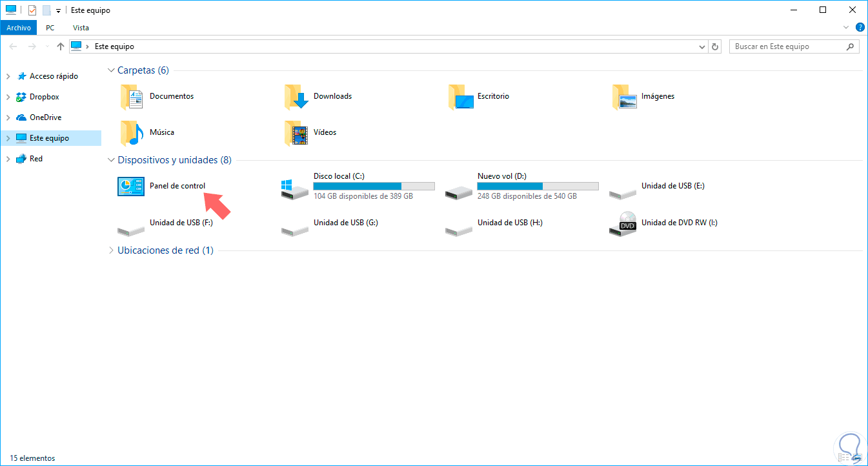This screenshot has height=466, width=868.
Task: Collapse the Dispositivos y unidades (8) group
Action: 111,160
